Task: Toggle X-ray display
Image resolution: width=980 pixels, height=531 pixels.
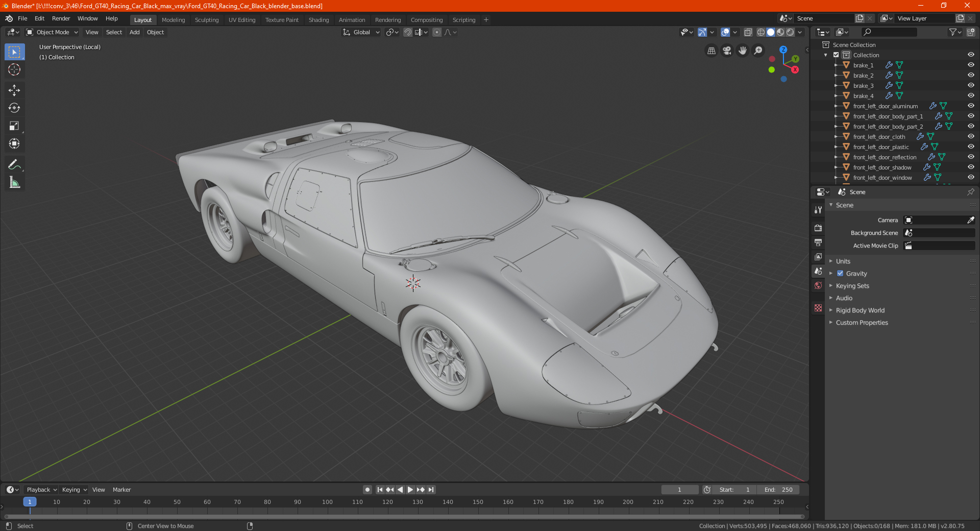Action: coord(748,32)
